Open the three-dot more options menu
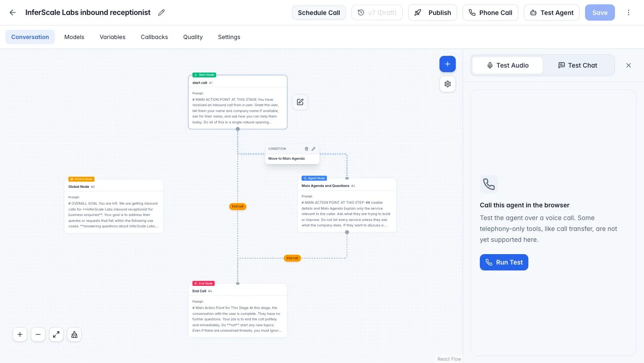 (x=629, y=13)
